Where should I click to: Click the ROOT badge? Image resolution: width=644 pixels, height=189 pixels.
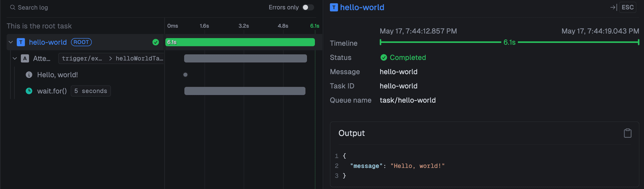click(x=81, y=42)
